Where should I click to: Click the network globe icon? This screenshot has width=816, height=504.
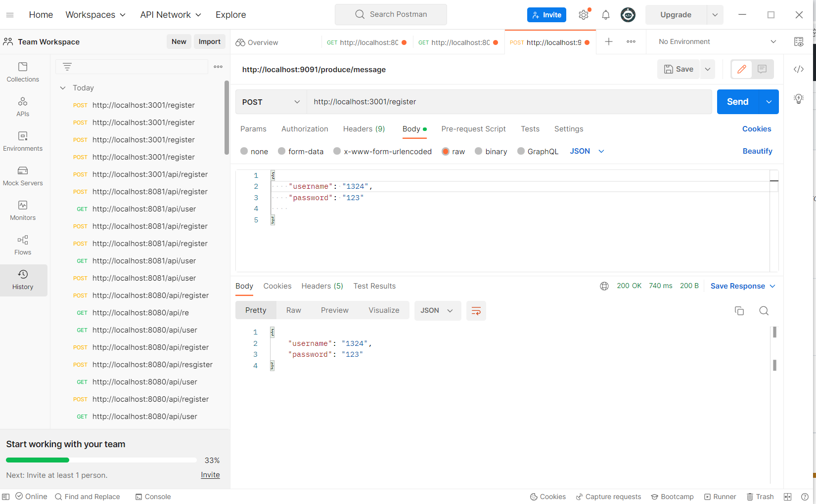pyautogui.click(x=604, y=286)
